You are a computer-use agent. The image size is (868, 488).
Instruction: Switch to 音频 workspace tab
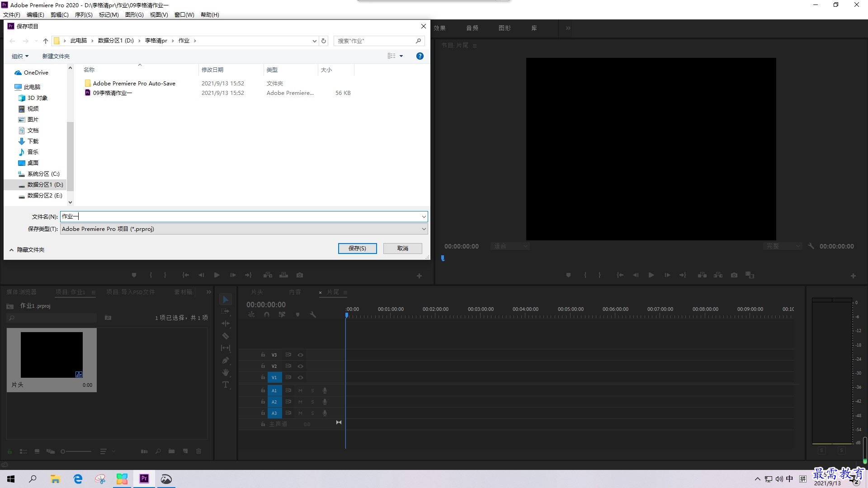[x=472, y=28]
